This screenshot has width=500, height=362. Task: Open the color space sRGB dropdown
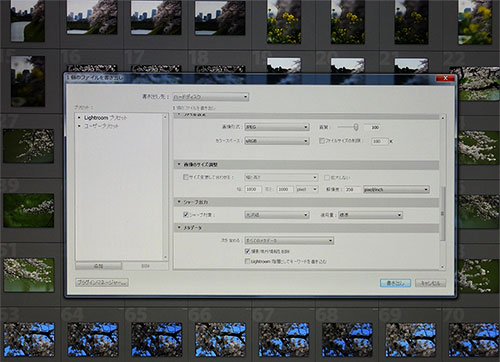(277, 141)
